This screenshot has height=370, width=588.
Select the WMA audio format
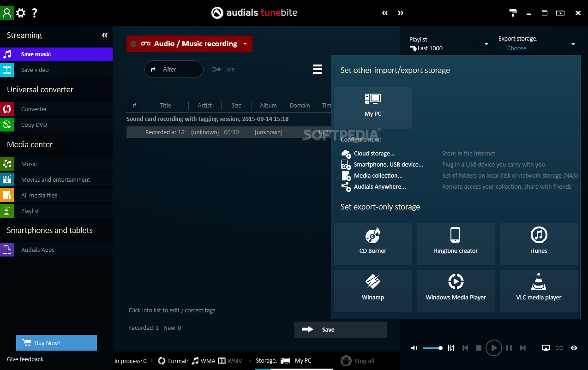(203, 361)
